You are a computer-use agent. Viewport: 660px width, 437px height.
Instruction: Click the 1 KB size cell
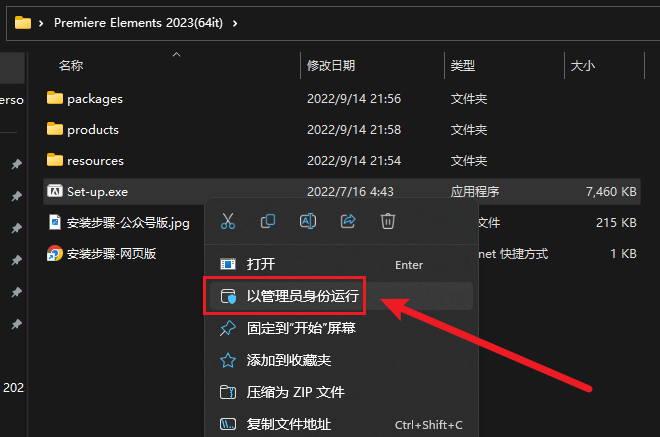tap(623, 254)
